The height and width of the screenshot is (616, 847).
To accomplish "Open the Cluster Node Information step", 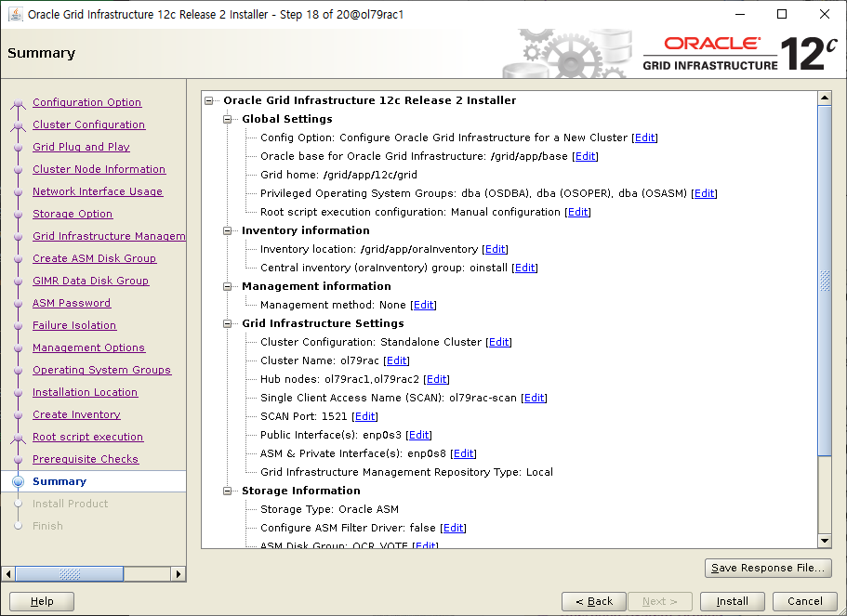I will (x=99, y=169).
